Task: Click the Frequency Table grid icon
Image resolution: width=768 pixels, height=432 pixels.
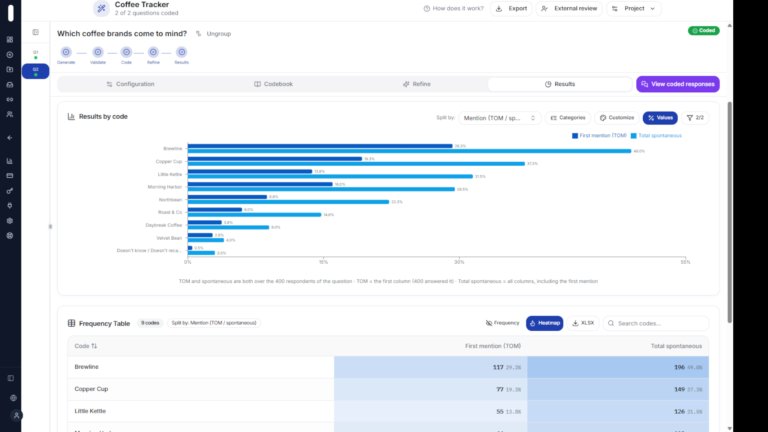Action: click(x=72, y=323)
